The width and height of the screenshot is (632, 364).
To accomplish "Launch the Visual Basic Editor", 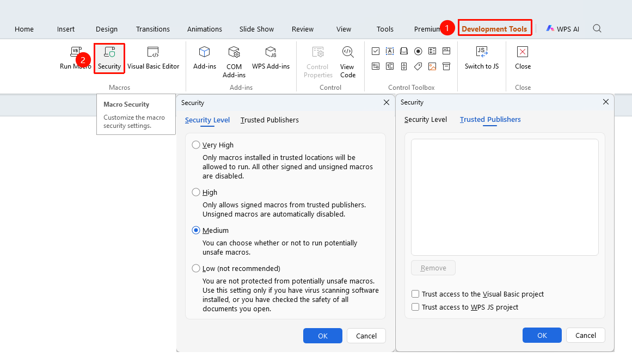I will point(153,58).
